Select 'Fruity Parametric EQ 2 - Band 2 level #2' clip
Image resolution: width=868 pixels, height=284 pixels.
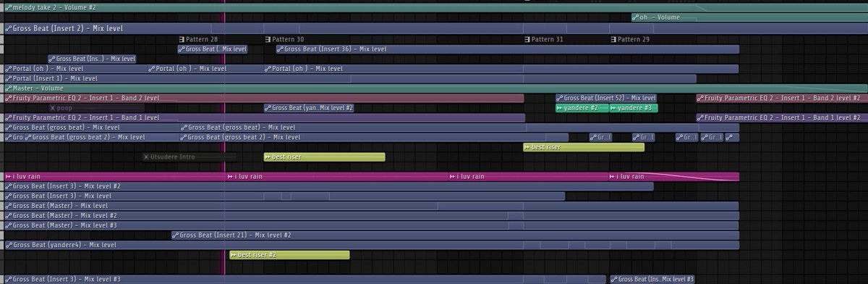tap(782, 98)
